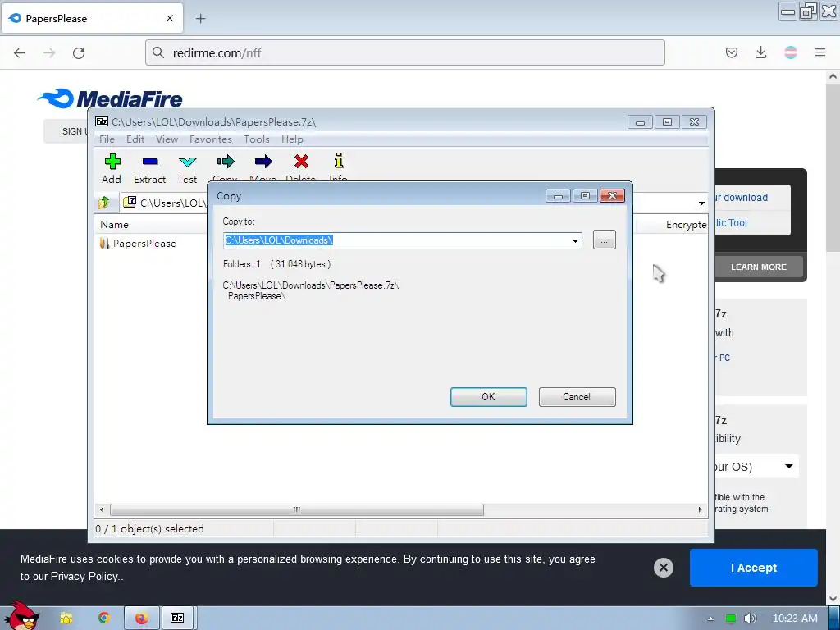Click the MediaFire logo
840x630 pixels.
click(x=110, y=98)
